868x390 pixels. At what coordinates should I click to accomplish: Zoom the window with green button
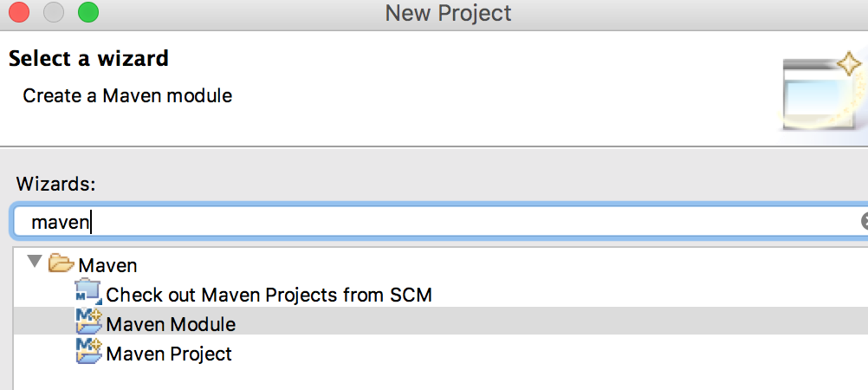click(88, 13)
